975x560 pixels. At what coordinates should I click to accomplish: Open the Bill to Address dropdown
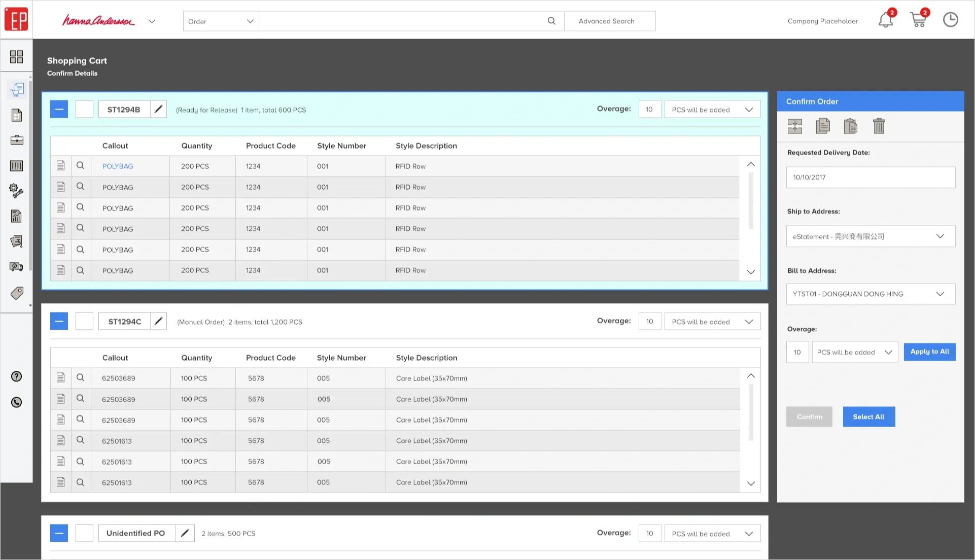870,294
